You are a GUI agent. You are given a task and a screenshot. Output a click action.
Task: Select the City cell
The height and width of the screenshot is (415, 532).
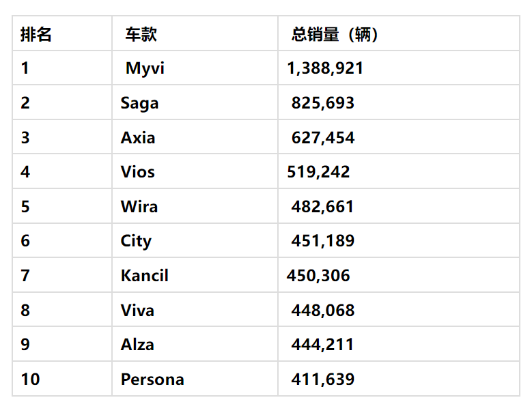136,241
